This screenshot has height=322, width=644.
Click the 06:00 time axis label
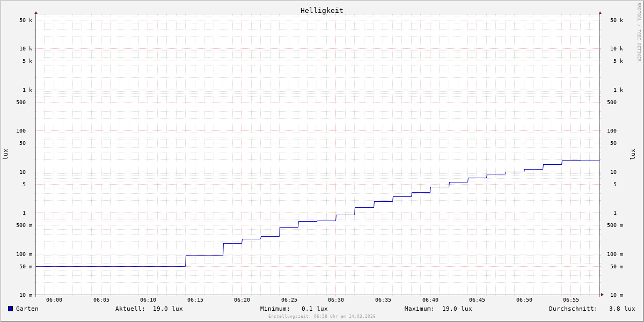[x=54, y=300]
